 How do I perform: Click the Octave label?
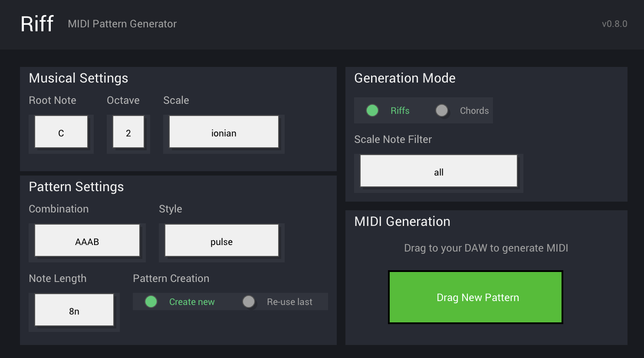(123, 100)
